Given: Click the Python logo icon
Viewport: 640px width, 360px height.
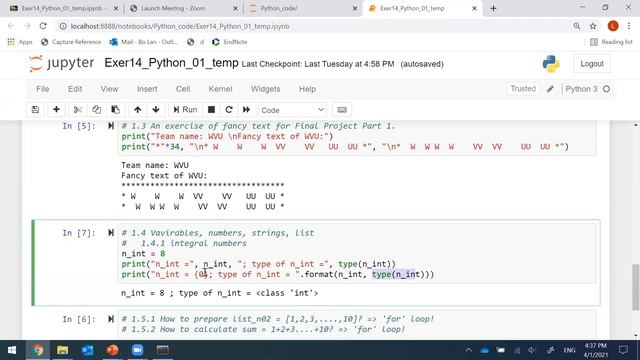Looking at the screenshot, I should [x=551, y=64].
